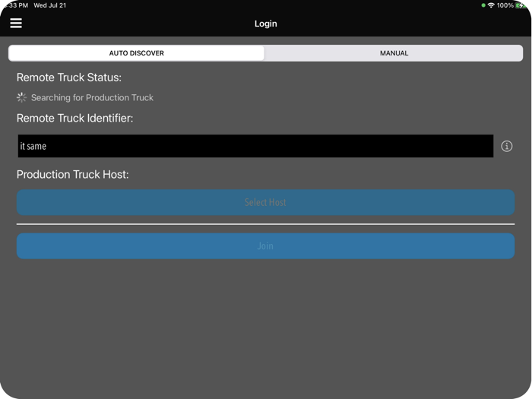Switch to the Auto Discover tab
This screenshot has width=532, height=399.
[x=136, y=53]
